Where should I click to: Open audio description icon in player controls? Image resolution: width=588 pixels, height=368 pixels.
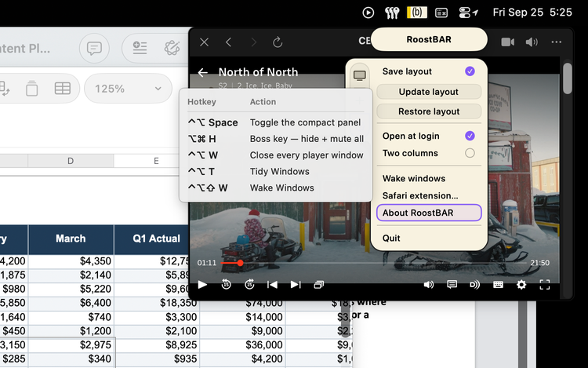pyautogui.click(x=475, y=285)
